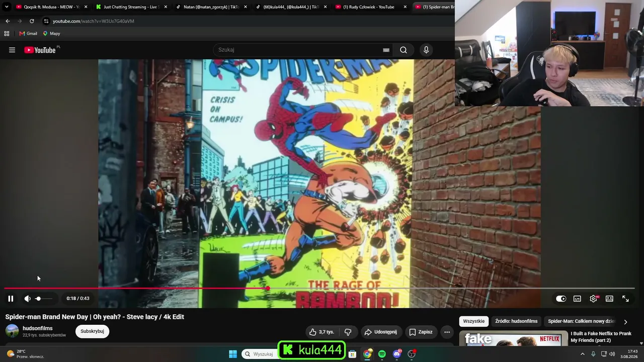The width and height of the screenshot is (644, 362).
Task: Open the Mapy bookmark
Action: tap(52, 33)
